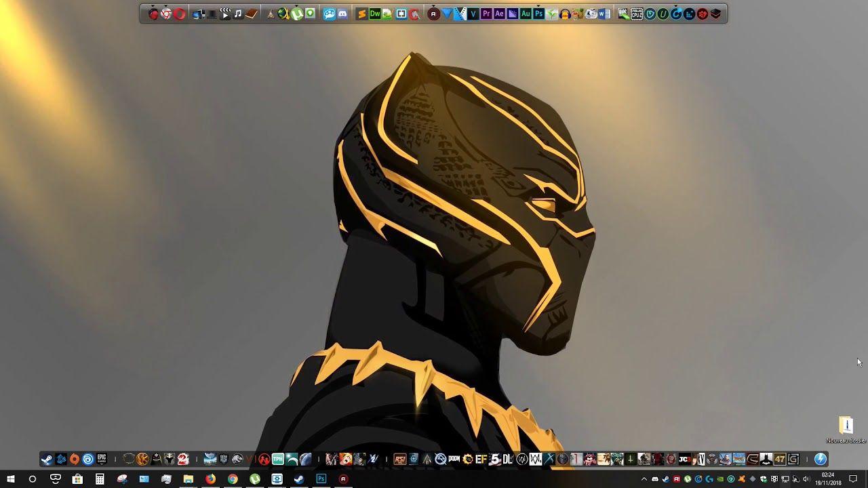Open Microsoft Word from the top dock
The width and height of the screenshot is (868, 488).
click(x=604, y=14)
